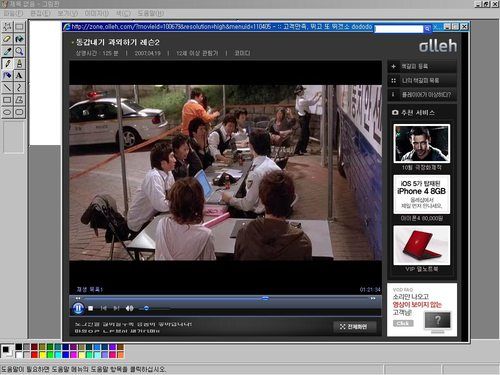Image resolution: width=500 pixels, height=375 pixels.
Task: Pick the lime green color swatch
Action: pyautogui.click(x=50, y=355)
